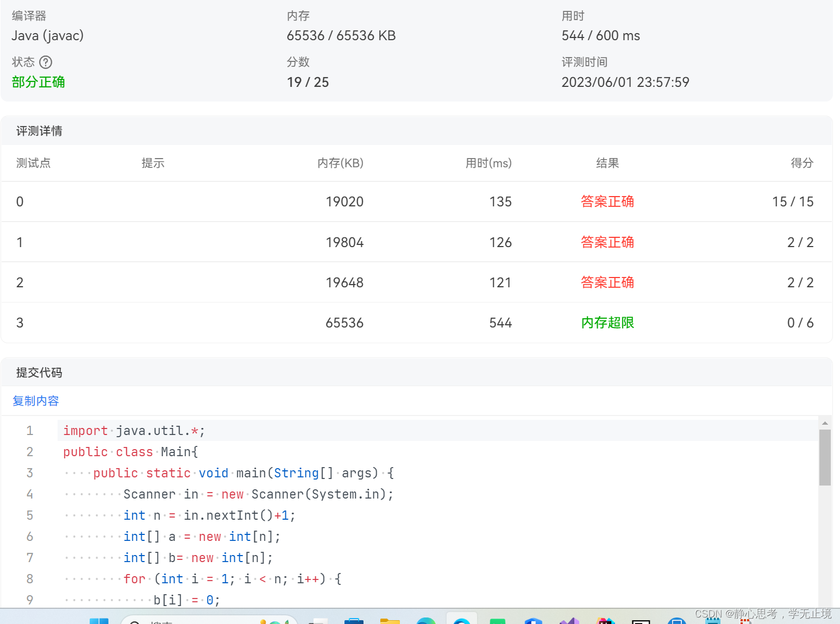The width and height of the screenshot is (840, 624).
Task: Click the 提交代码 section header
Action: (x=39, y=373)
